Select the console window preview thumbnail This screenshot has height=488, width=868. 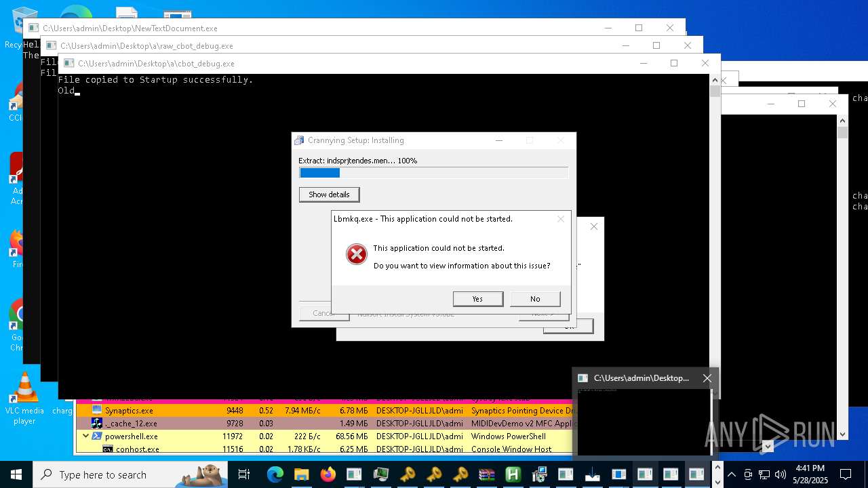click(644, 420)
